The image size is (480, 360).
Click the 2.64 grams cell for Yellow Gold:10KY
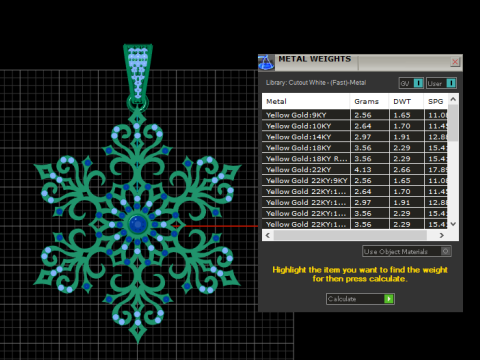coord(369,126)
